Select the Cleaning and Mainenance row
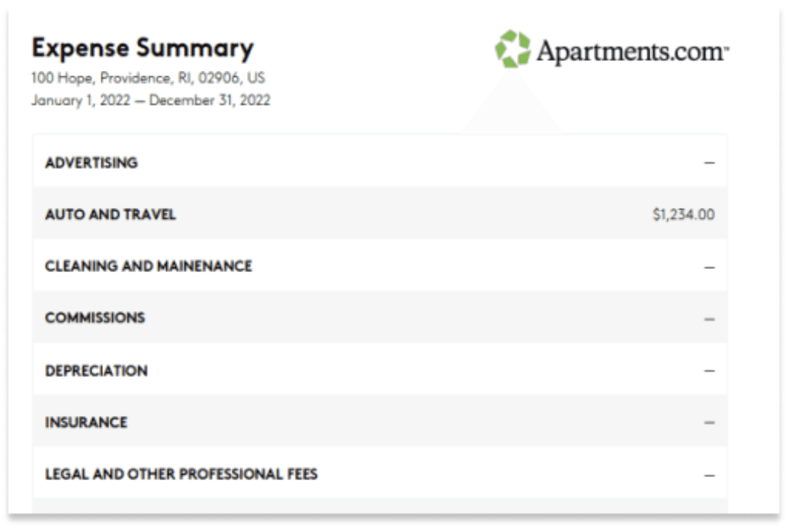The height and width of the screenshot is (532, 793). tap(380, 265)
